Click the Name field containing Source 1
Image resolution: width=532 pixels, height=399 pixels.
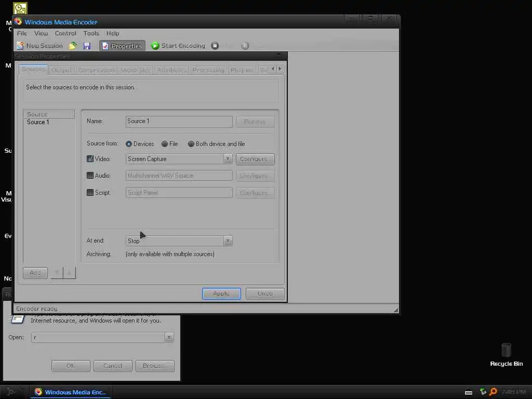(179, 122)
